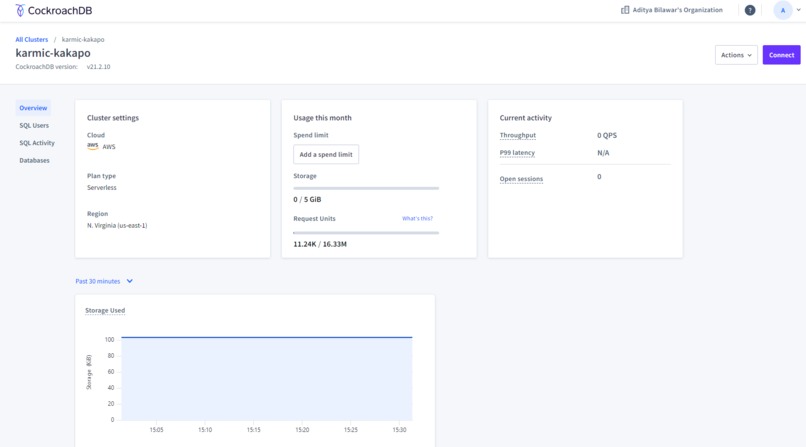Click the CockroachDB logo icon
The height and width of the screenshot is (447, 806).
click(x=20, y=10)
